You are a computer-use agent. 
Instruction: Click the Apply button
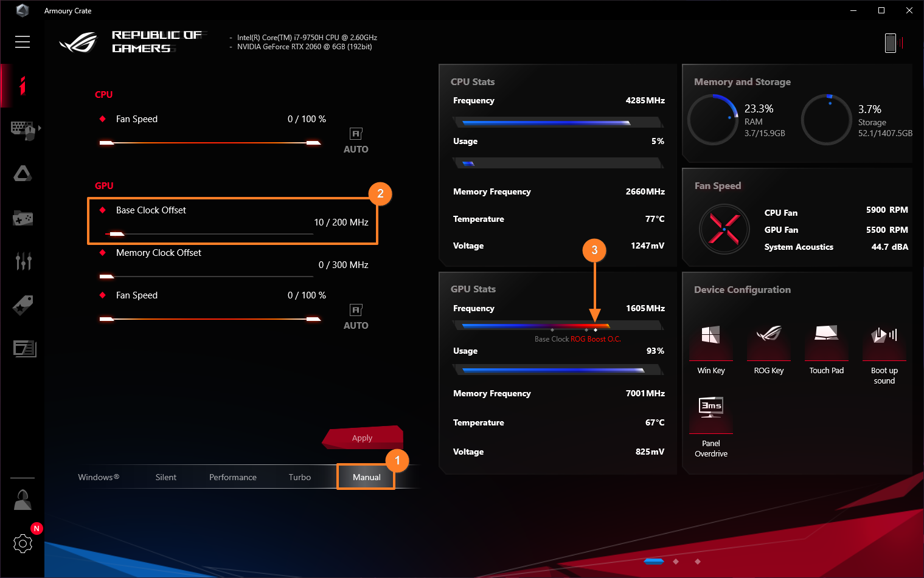tap(363, 438)
